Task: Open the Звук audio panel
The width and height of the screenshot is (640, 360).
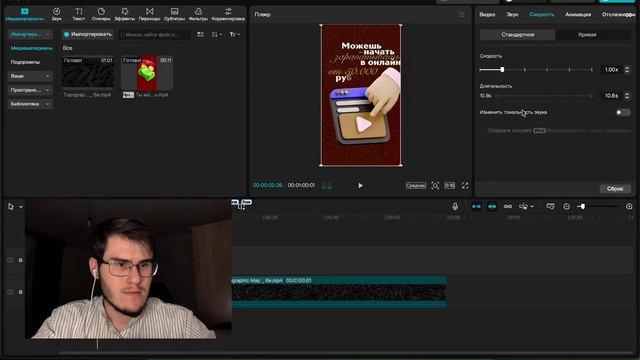Action: [57, 14]
